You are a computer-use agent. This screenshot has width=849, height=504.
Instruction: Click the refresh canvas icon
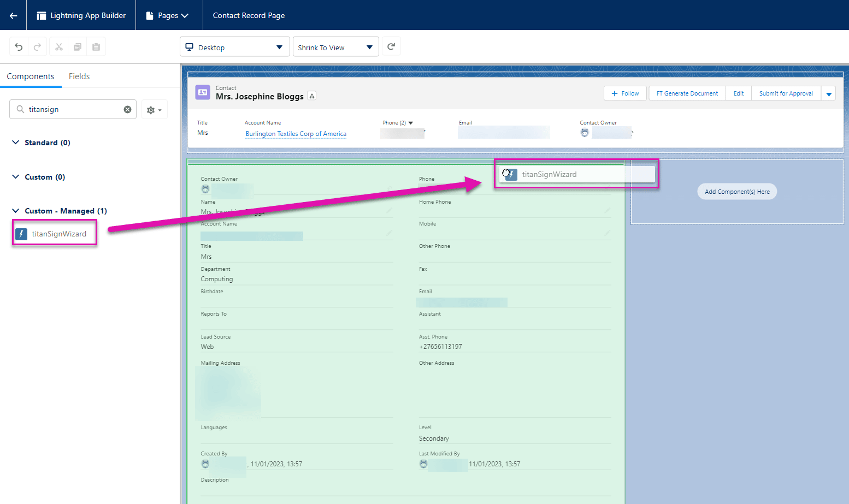(x=391, y=46)
